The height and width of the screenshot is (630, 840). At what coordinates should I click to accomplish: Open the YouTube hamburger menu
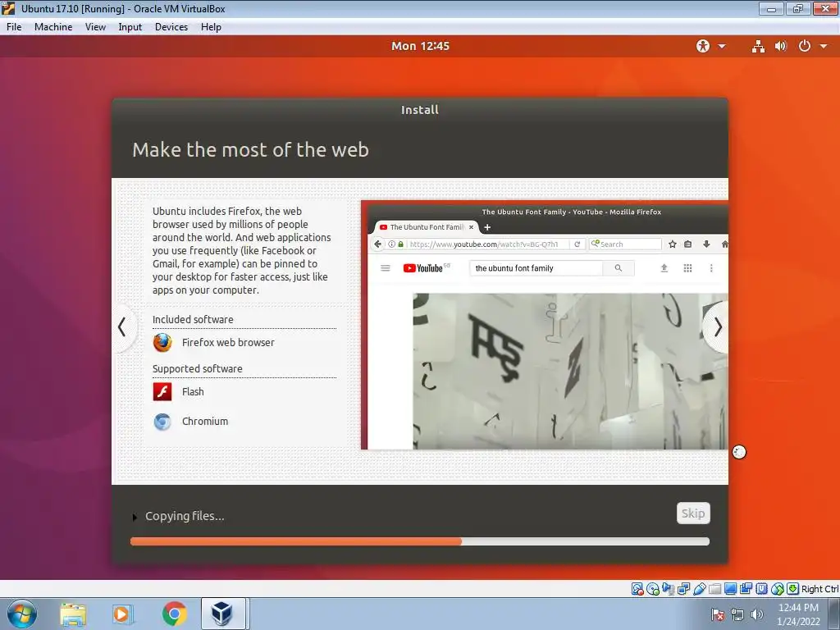[386, 268]
